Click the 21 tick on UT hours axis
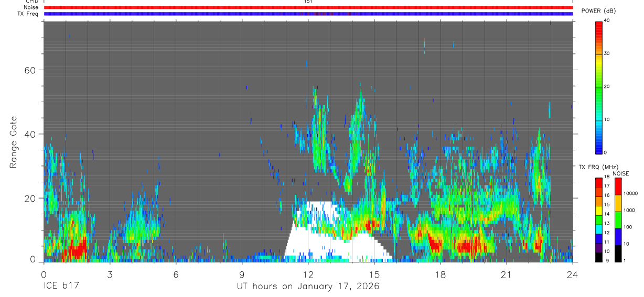This screenshot has width=644, height=297. tap(506, 274)
